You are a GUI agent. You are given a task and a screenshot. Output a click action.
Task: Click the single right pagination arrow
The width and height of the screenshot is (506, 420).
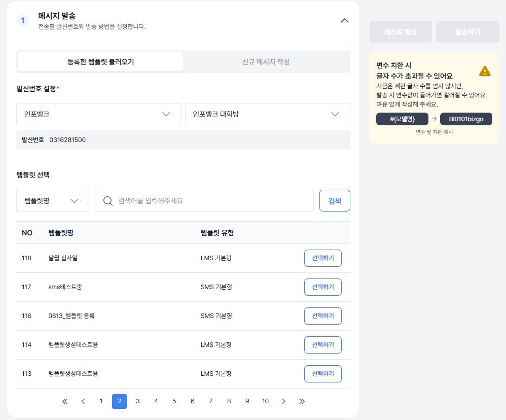pos(283,401)
